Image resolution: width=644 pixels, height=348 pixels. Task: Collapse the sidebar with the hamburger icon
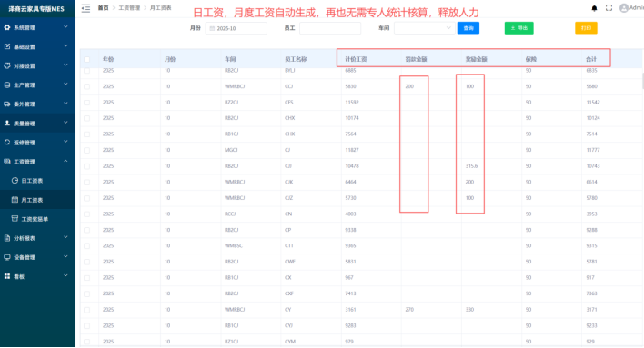(86, 8)
